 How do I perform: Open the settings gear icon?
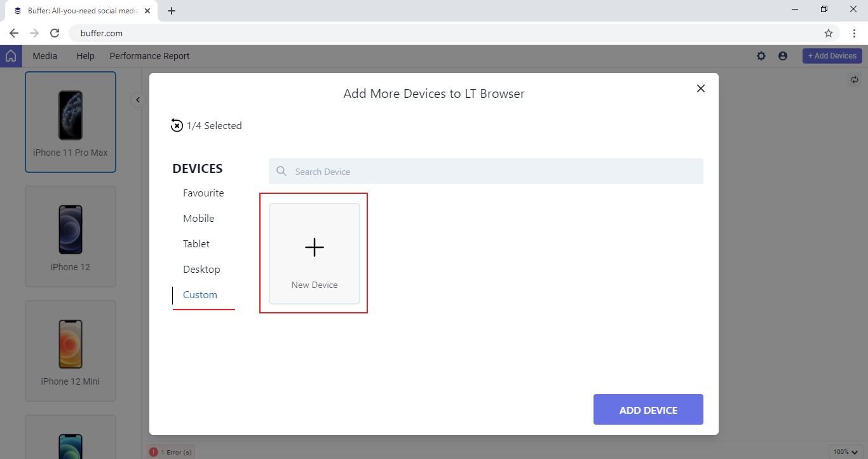click(x=761, y=56)
